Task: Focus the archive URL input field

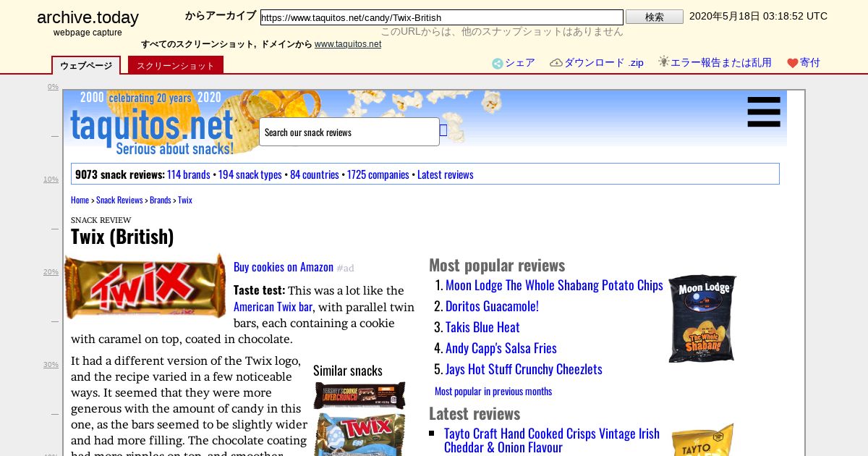Action: pyautogui.click(x=442, y=17)
